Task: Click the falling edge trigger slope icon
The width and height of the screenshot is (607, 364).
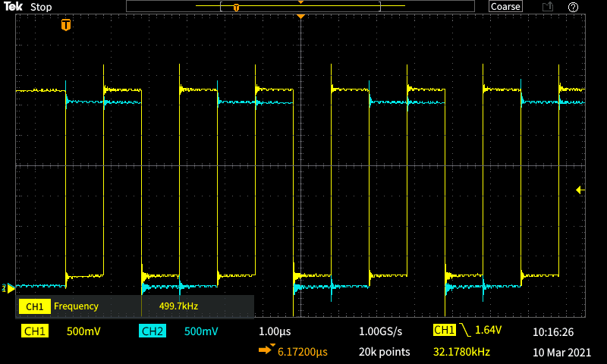Action: tap(464, 331)
